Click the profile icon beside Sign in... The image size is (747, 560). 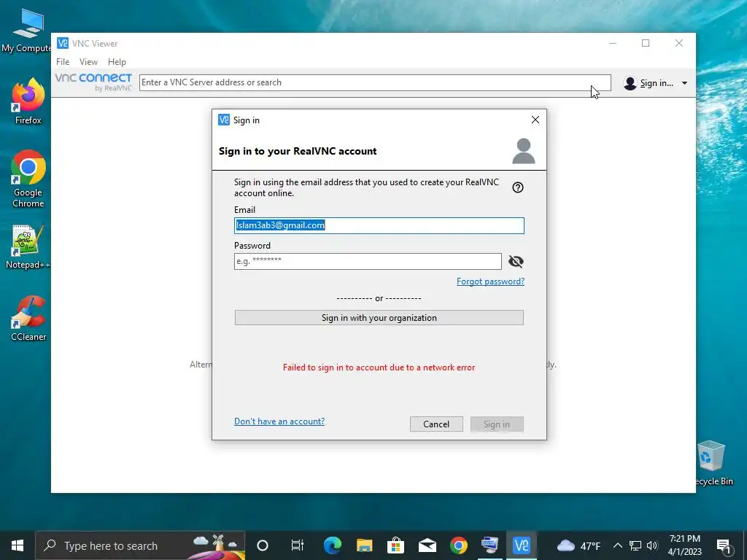(x=630, y=83)
